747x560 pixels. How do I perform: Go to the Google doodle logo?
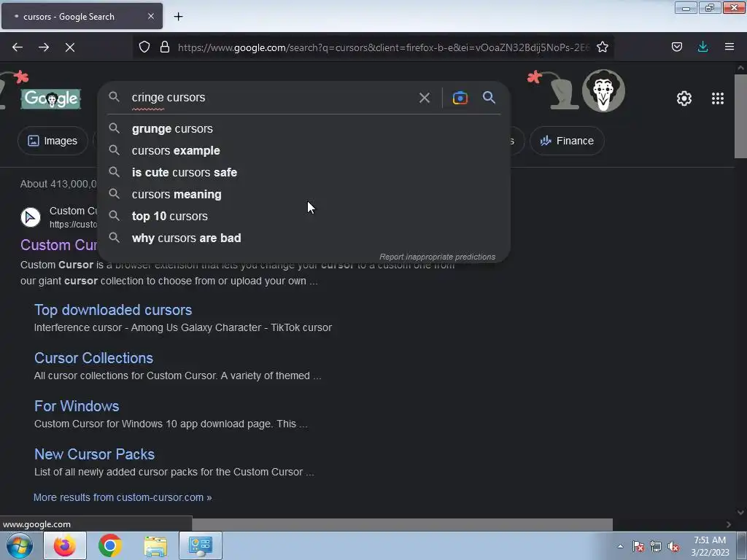(51, 98)
